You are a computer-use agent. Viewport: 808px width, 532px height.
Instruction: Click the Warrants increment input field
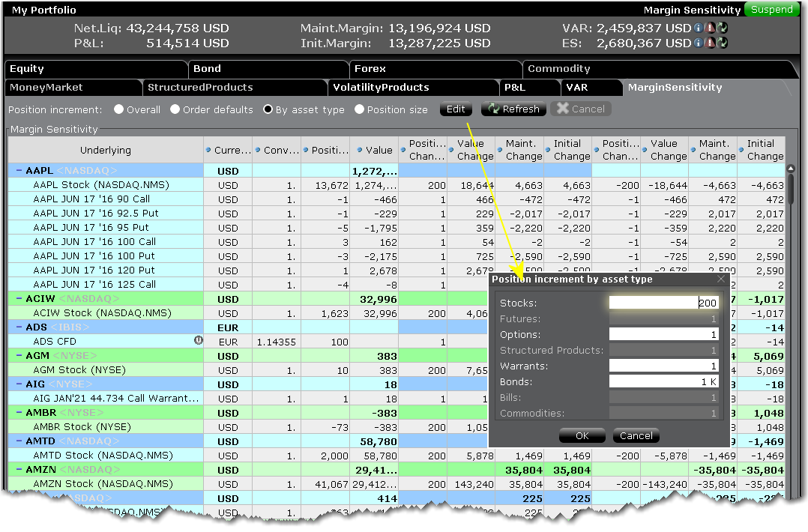(x=664, y=366)
